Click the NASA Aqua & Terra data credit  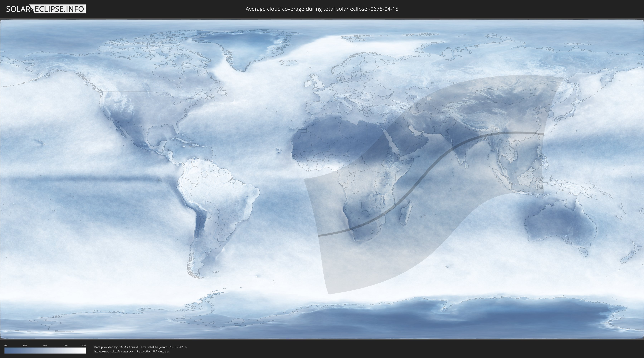click(x=140, y=347)
